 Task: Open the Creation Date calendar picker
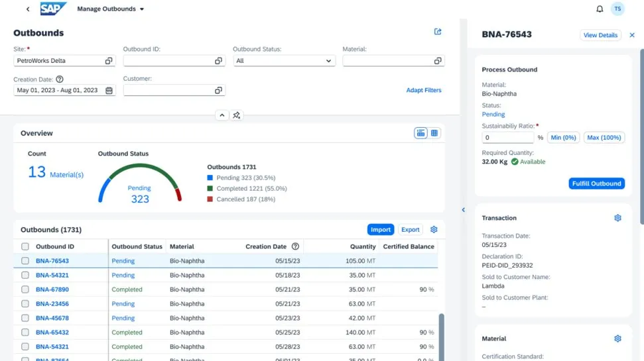[109, 90]
